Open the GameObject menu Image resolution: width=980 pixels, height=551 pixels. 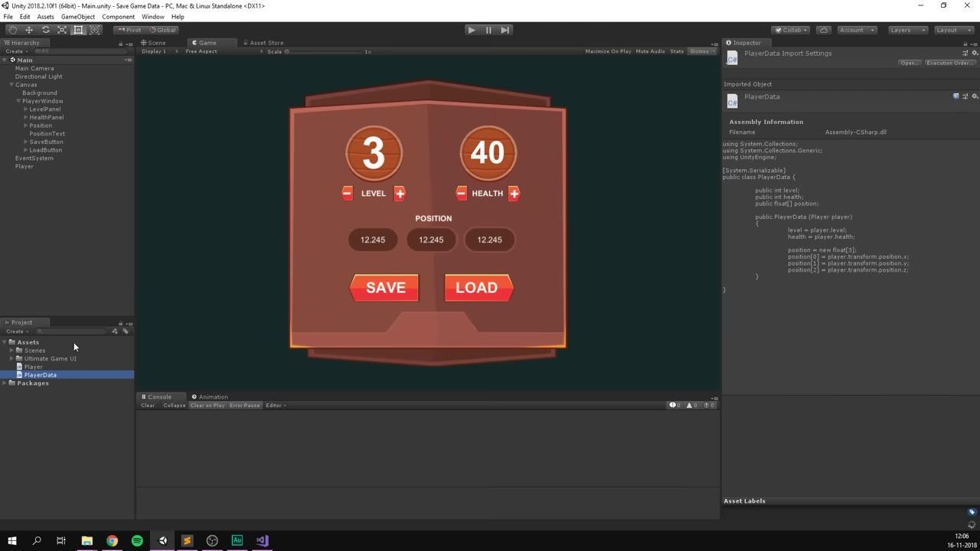[78, 17]
